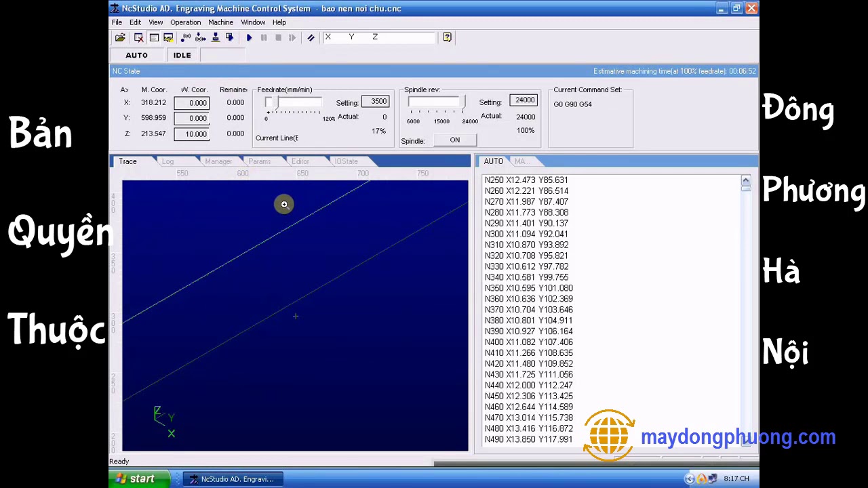Toggle the spindle ON button

click(454, 140)
